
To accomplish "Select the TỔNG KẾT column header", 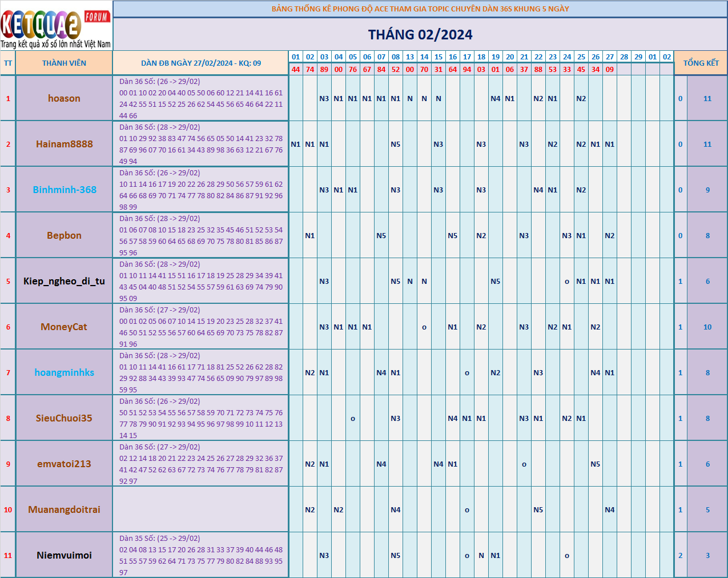I will [x=701, y=63].
